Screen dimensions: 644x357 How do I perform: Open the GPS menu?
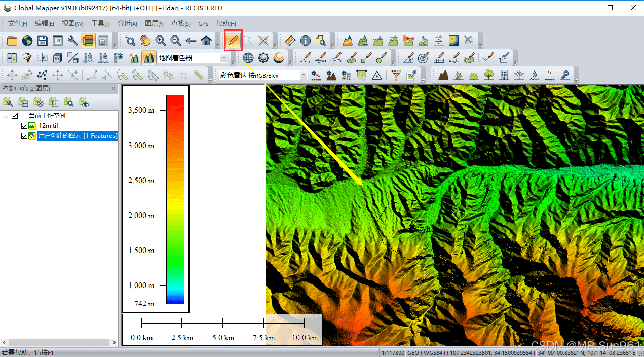pyautogui.click(x=203, y=23)
